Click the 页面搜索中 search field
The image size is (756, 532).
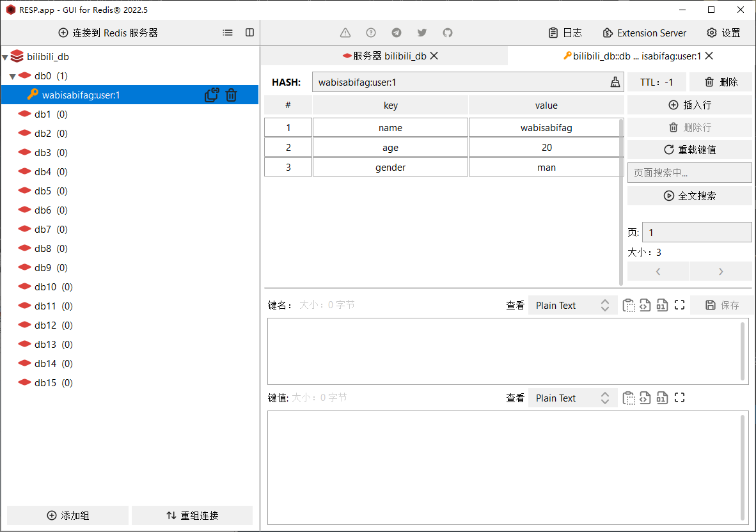click(689, 173)
